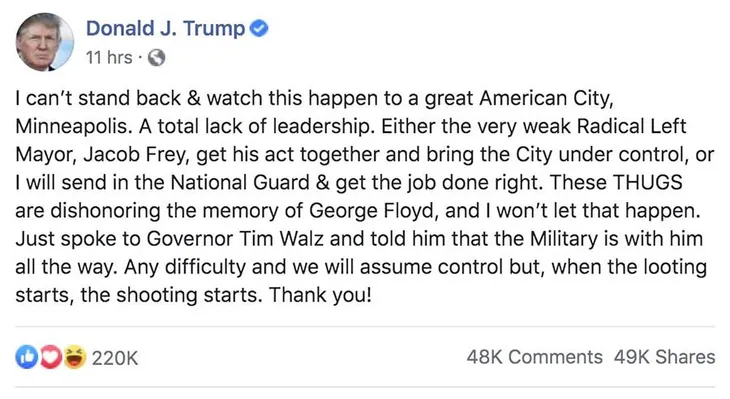Click the blue thumbs-up Like reaction icon
Viewport: 730px width, 399px height.
[27, 358]
